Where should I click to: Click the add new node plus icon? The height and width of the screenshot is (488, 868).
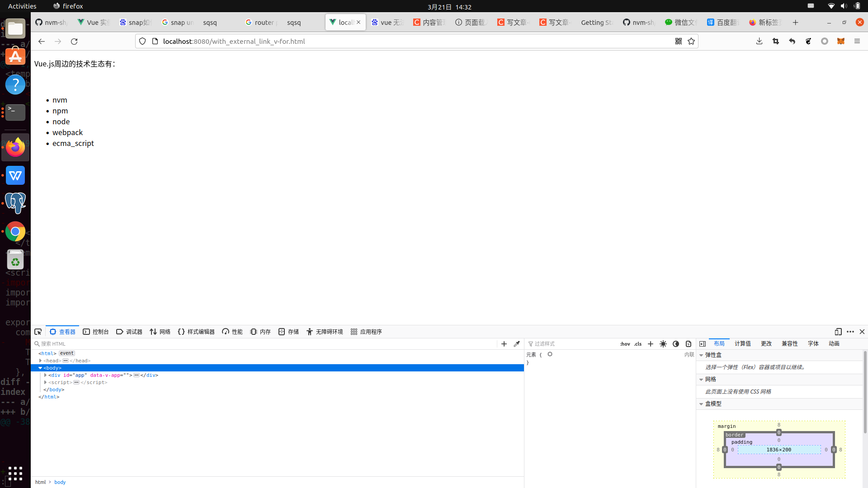click(504, 344)
